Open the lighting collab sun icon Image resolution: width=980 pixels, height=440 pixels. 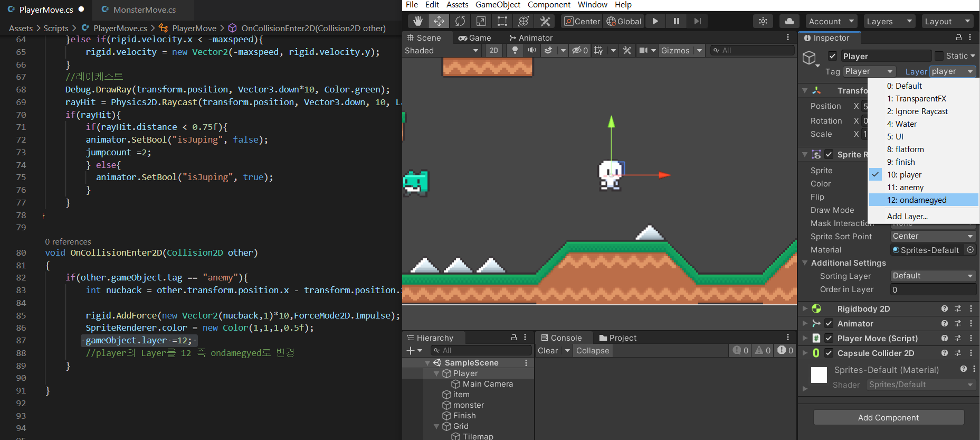click(763, 21)
